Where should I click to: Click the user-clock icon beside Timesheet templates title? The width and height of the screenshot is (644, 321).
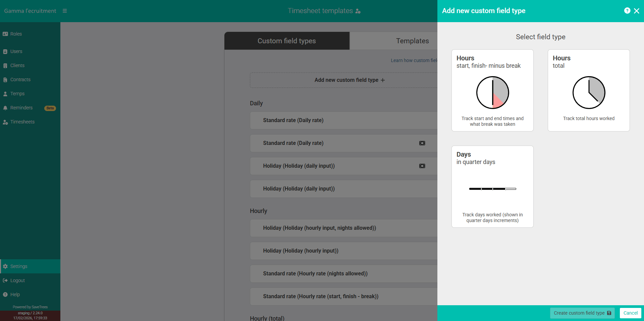point(358,11)
